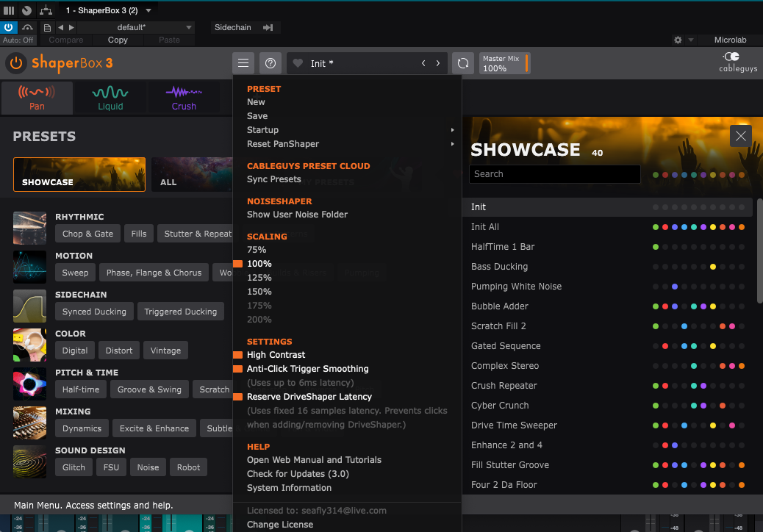Set scaling to 75%

pos(257,250)
